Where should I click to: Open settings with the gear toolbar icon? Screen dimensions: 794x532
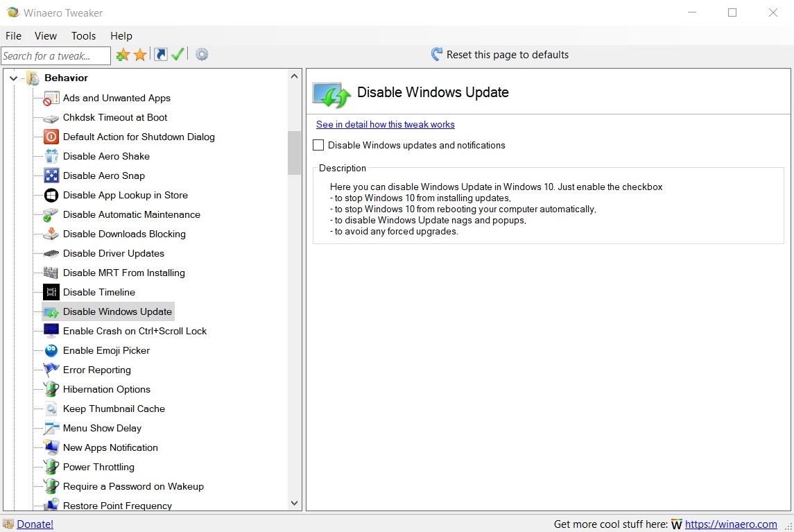[x=202, y=54]
